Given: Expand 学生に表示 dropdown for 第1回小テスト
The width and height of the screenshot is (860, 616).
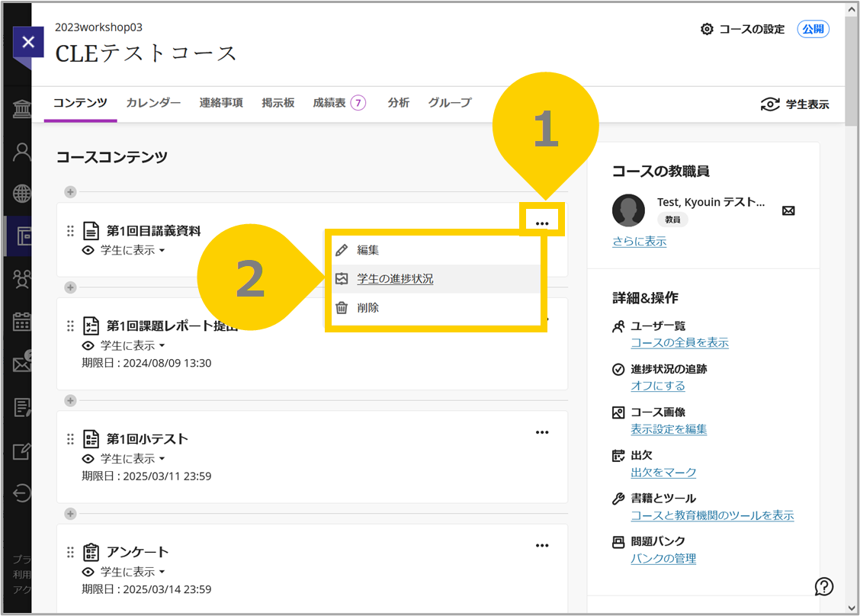Looking at the screenshot, I should 133,459.
